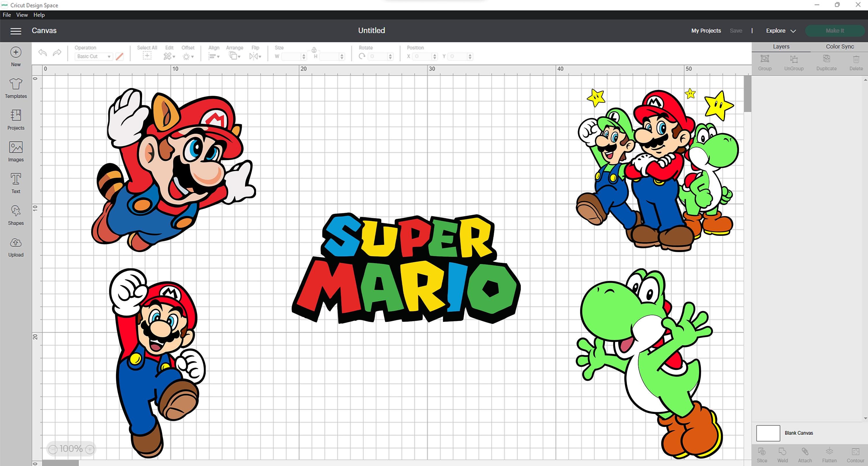Expand the Explore machine dropdown

781,31
